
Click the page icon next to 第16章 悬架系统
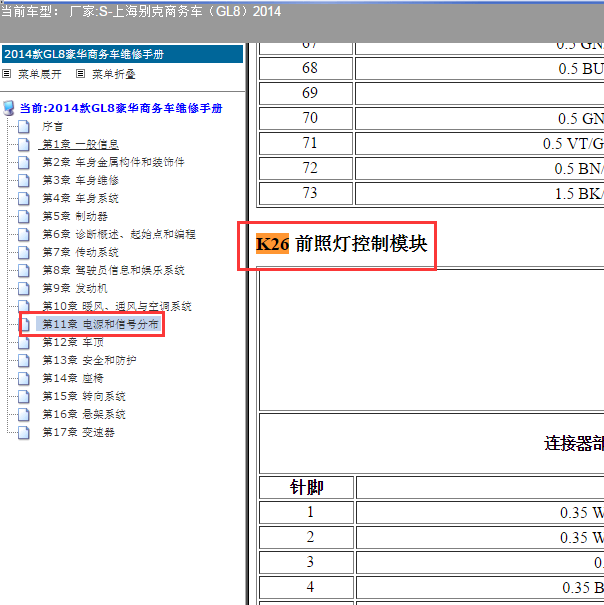click(x=24, y=414)
